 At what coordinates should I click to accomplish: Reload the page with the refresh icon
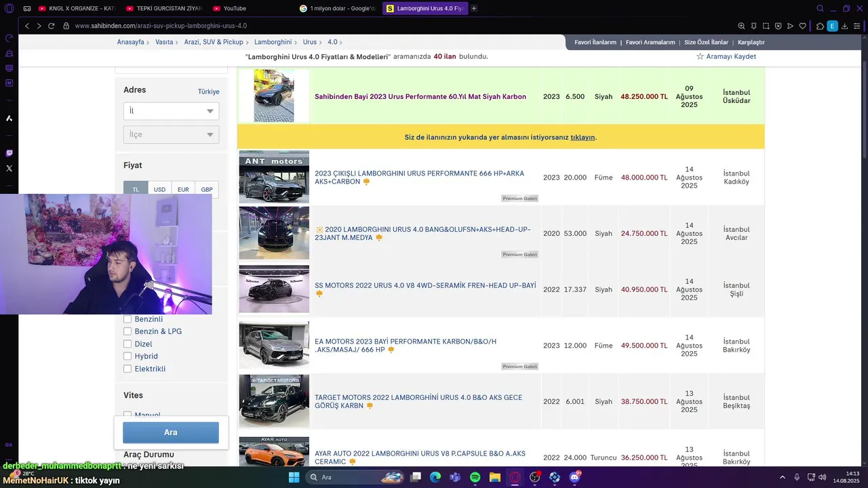pyautogui.click(x=51, y=26)
